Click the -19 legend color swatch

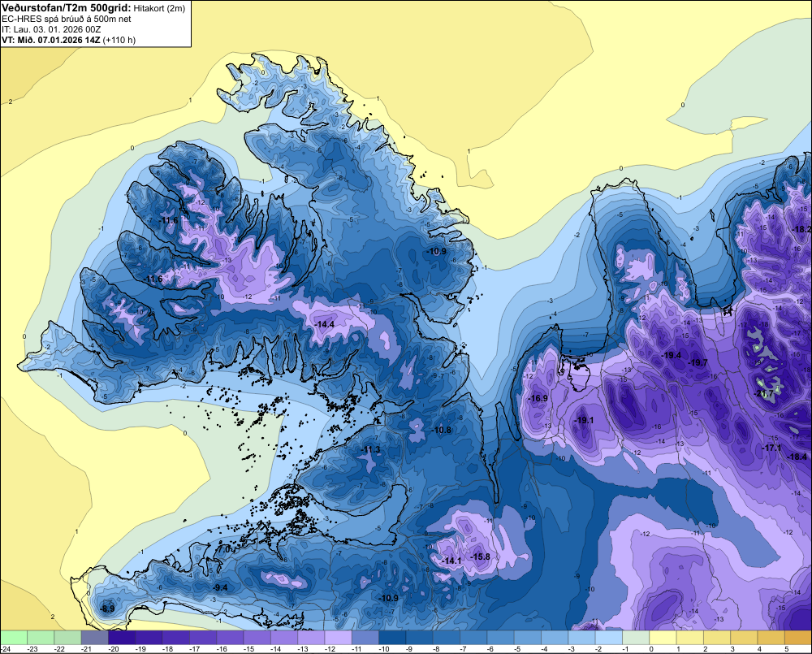(149, 637)
